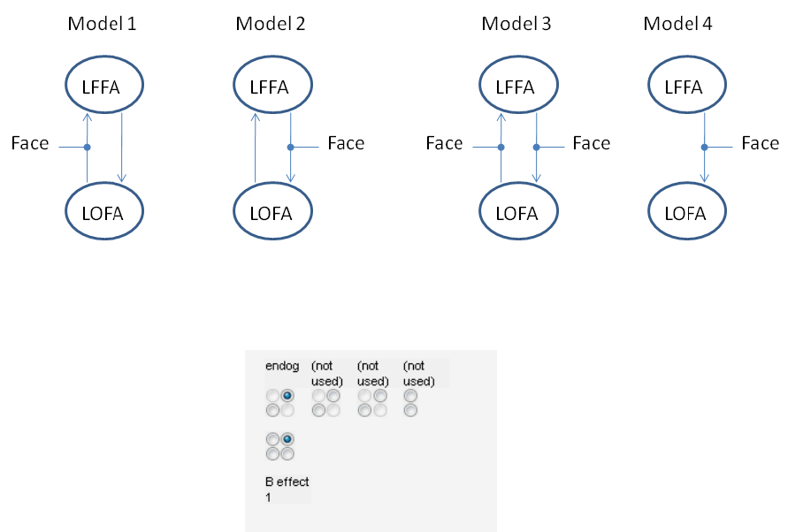Click the endog column header
The image size is (803, 532).
coord(282,365)
